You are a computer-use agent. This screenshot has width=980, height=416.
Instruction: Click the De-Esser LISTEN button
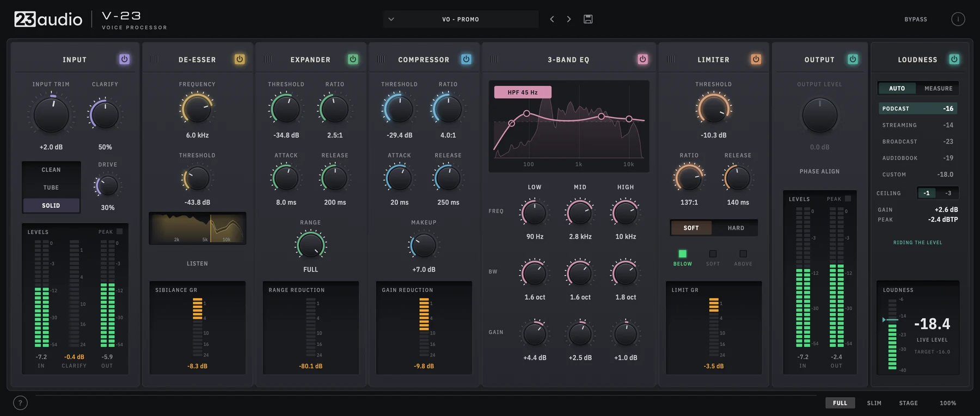coord(197,264)
